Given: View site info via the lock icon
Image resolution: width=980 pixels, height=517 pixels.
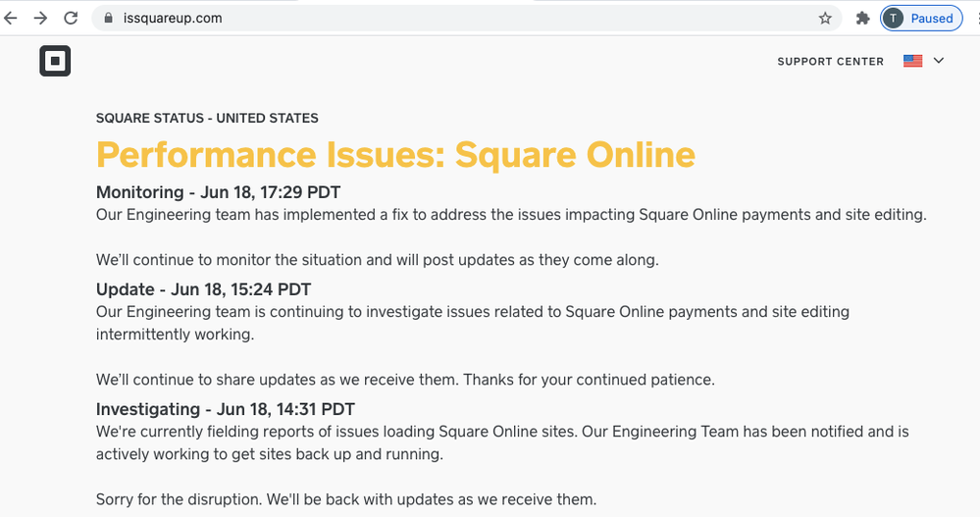Looking at the screenshot, I should click(x=108, y=18).
